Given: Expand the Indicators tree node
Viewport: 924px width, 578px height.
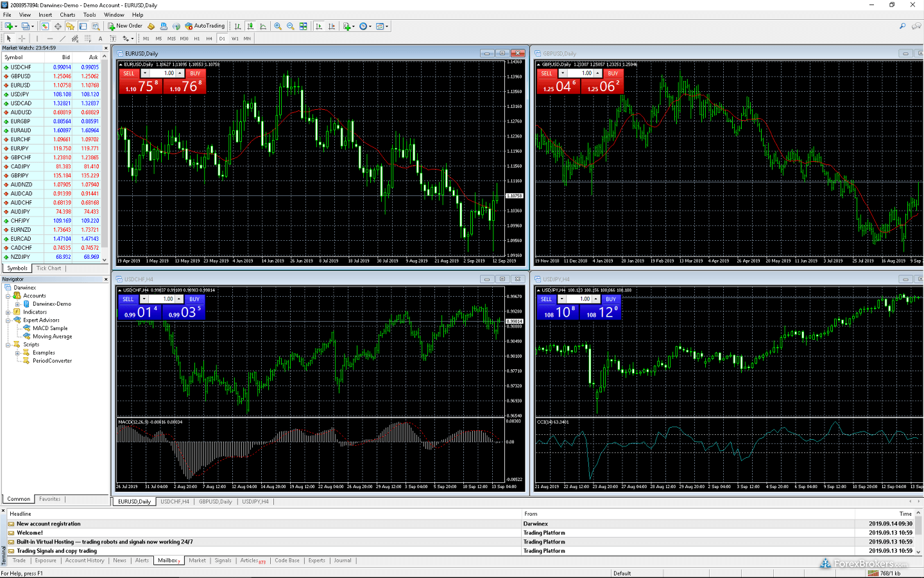Looking at the screenshot, I should (8, 312).
